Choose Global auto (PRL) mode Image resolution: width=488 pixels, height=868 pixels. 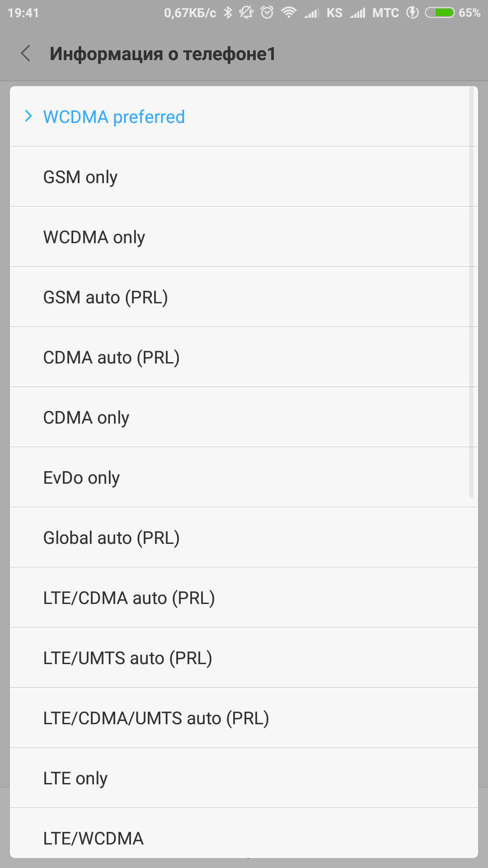point(112,538)
